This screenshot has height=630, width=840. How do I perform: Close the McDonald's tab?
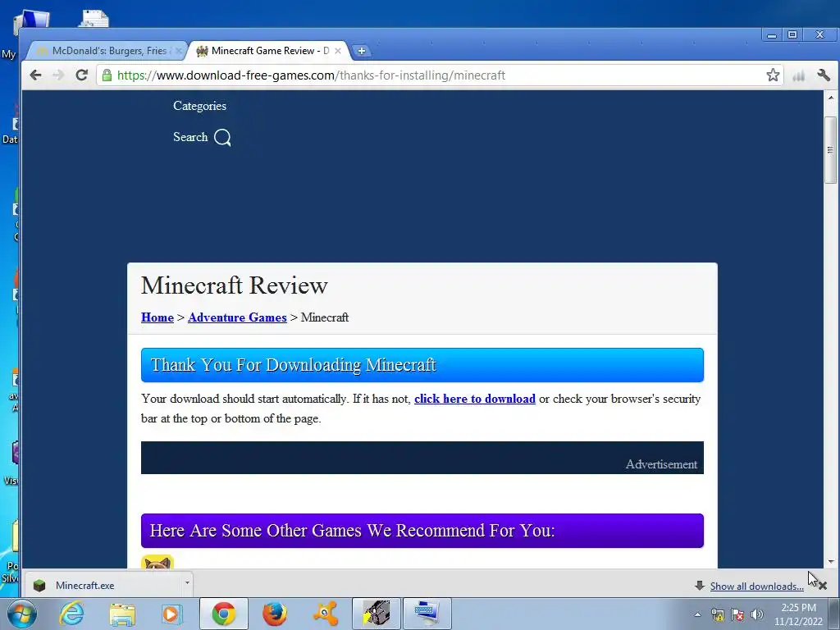(179, 51)
